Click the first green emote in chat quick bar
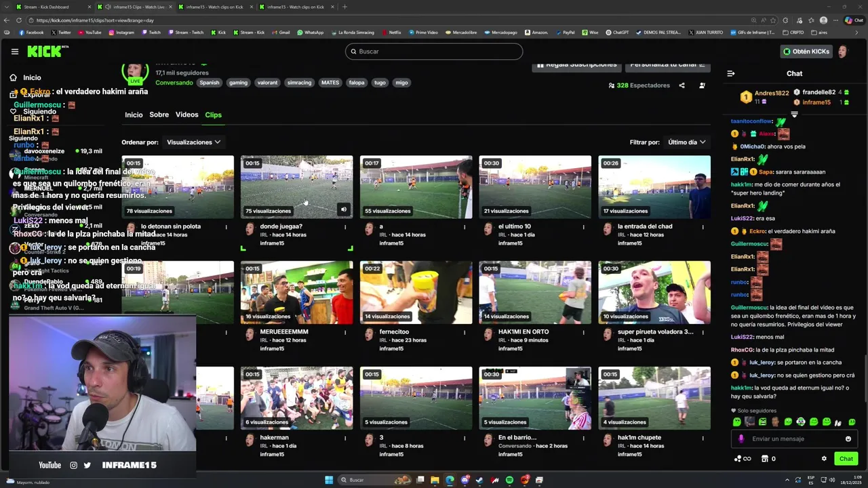The width and height of the screenshot is (868, 488). (736, 422)
